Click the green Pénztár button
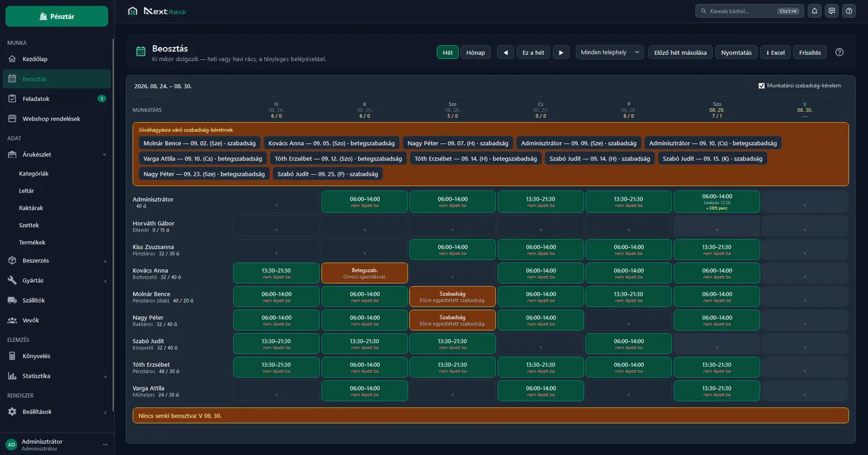Viewport: 868px width, 455px height. pos(57,16)
